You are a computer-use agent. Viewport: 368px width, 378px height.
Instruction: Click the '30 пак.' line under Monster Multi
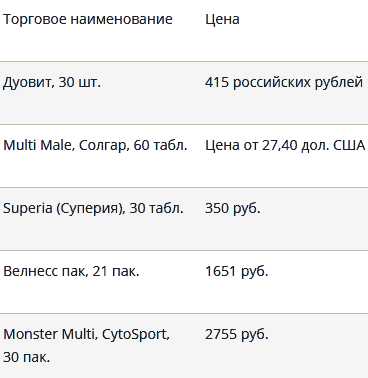[x=27, y=357]
